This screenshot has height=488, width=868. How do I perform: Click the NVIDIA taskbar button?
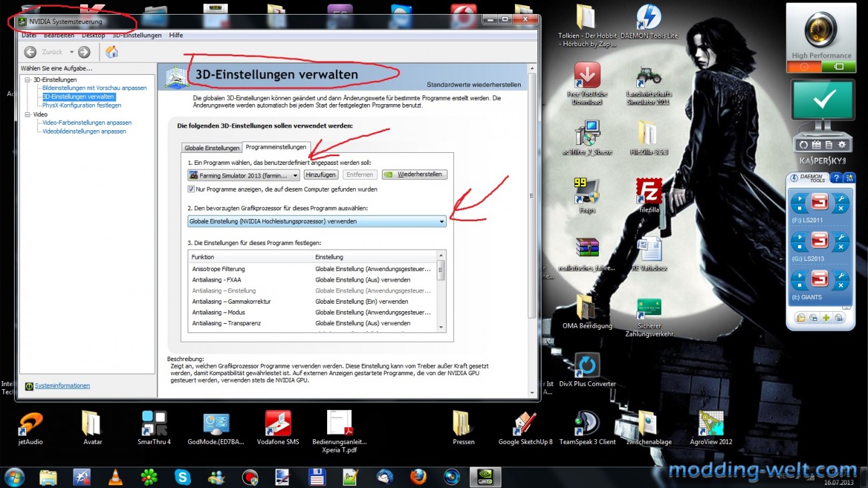coord(485,477)
